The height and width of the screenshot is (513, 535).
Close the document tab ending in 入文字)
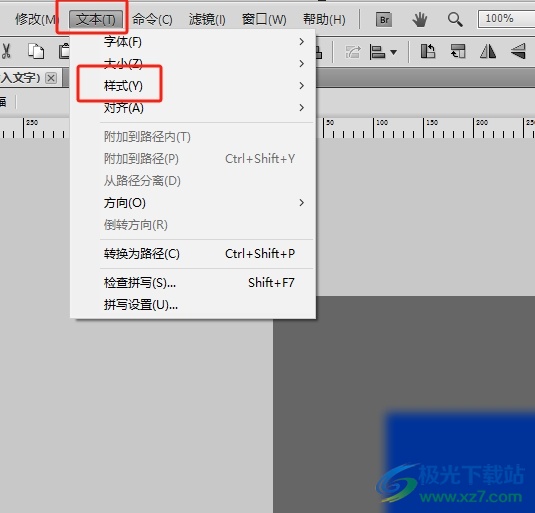click(x=51, y=78)
